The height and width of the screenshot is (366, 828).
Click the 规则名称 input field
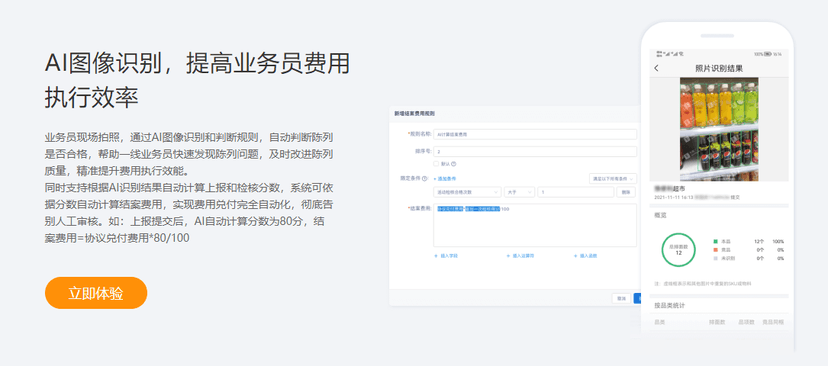pyautogui.click(x=535, y=134)
